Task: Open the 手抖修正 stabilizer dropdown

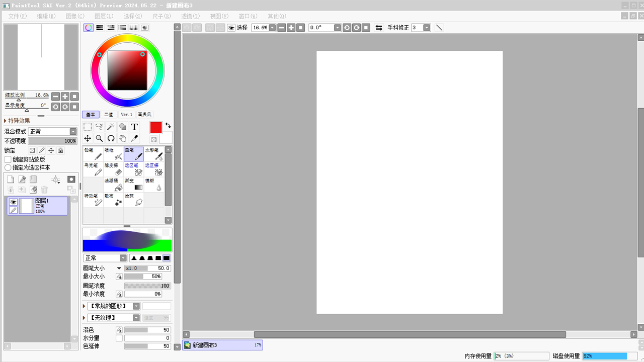Action: (x=427, y=28)
